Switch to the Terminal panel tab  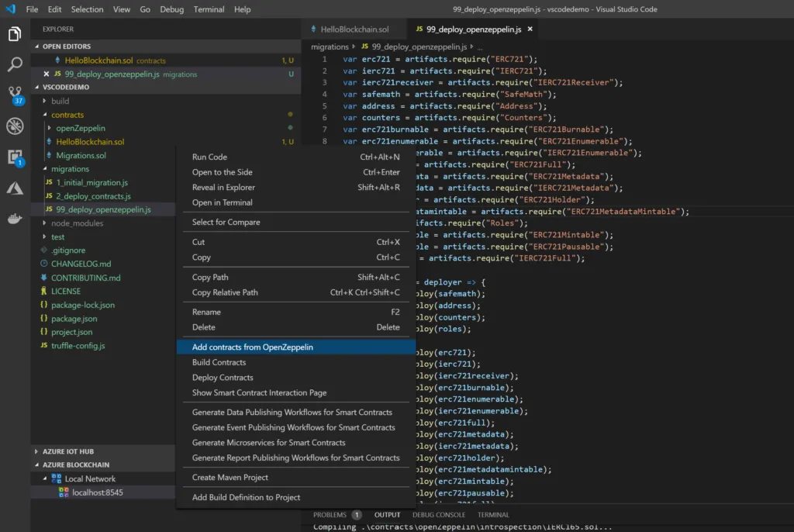[493, 515]
